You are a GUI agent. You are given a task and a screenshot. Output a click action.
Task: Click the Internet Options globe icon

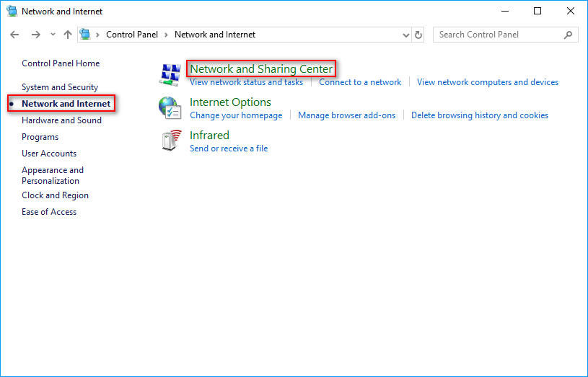(x=170, y=108)
